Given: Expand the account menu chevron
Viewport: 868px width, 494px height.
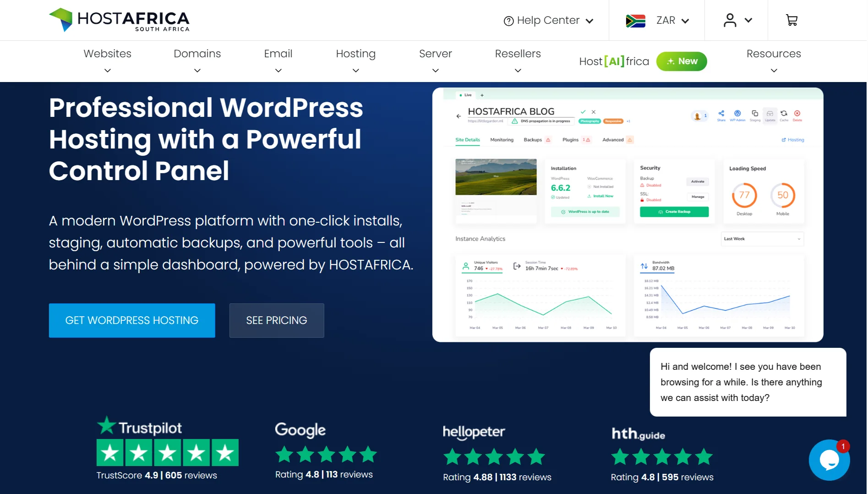Looking at the screenshot, I should click(x=748, y=20).
